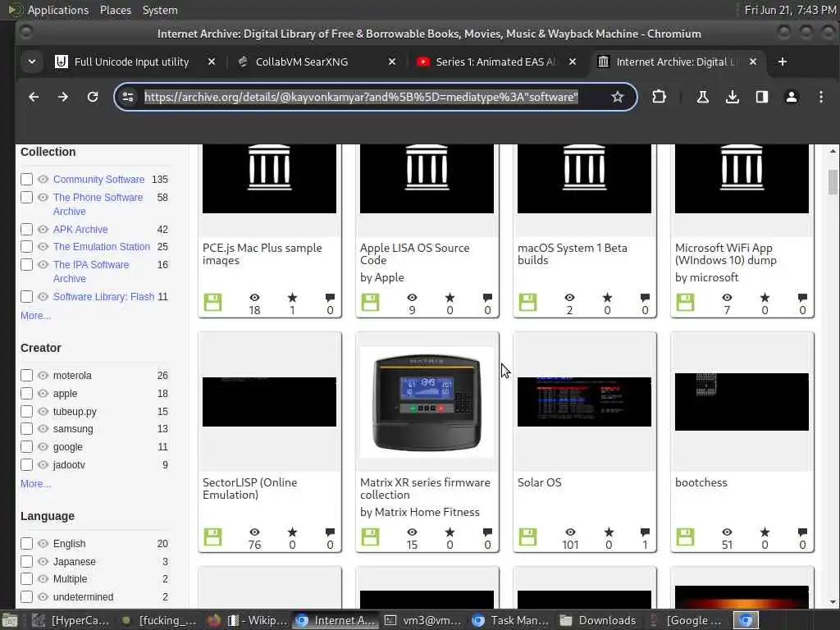The width and height of the screenshot is (840, 630).
Task: Click favorite star on Apple LISA card
Action: (450, 297)
